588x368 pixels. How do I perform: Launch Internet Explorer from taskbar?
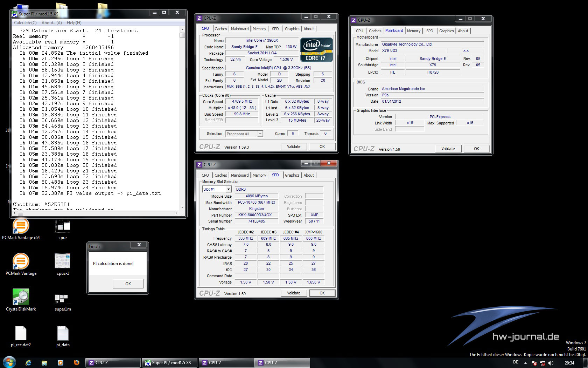click(28, 363)
